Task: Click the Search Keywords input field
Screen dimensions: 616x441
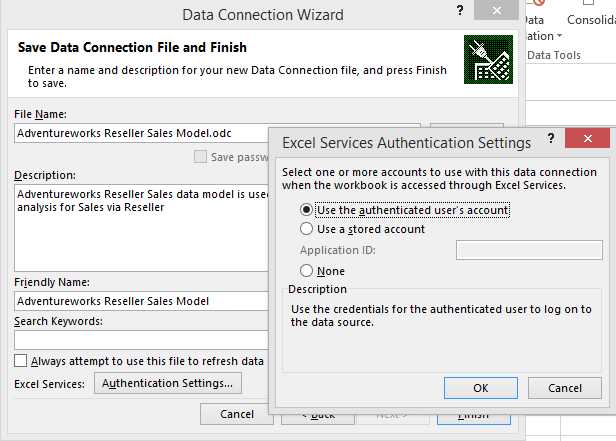Action: pos(142,340)
